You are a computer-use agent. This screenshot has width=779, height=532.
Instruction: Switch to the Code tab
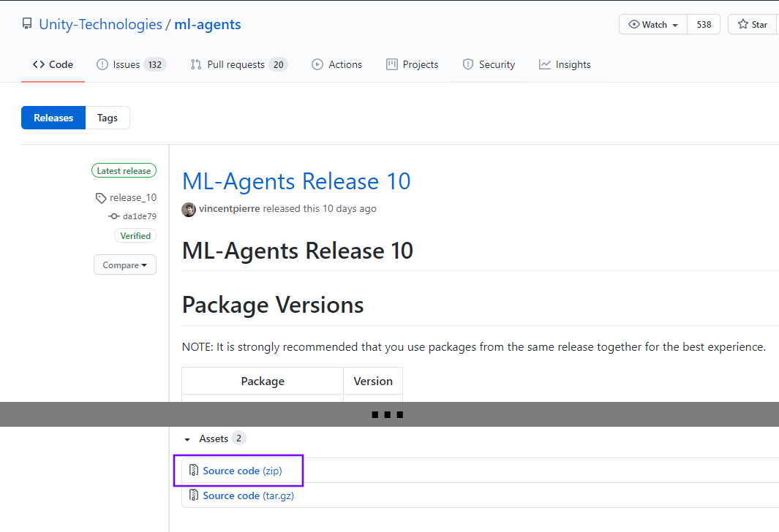[53, 64]
